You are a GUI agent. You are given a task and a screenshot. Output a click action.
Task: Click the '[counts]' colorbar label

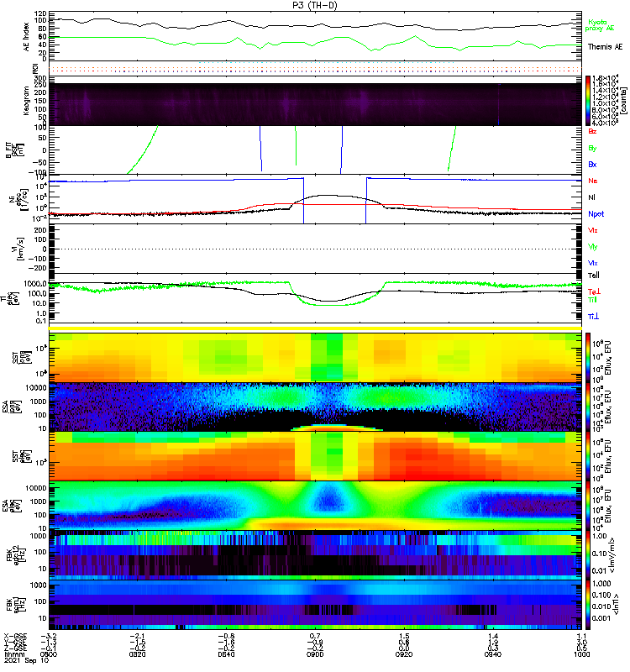point(623,101)
